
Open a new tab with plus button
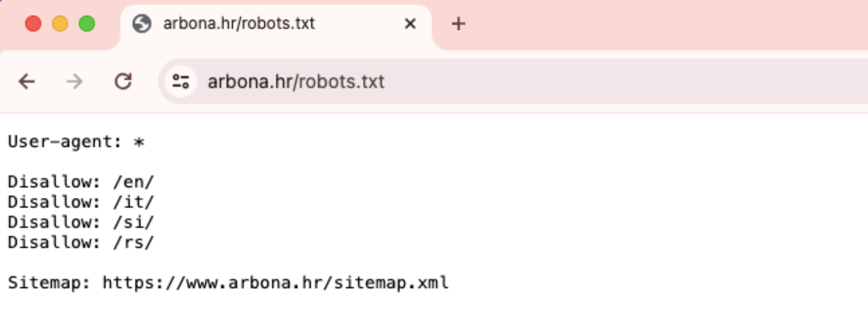pyautogui.click(x=458, y=24)
